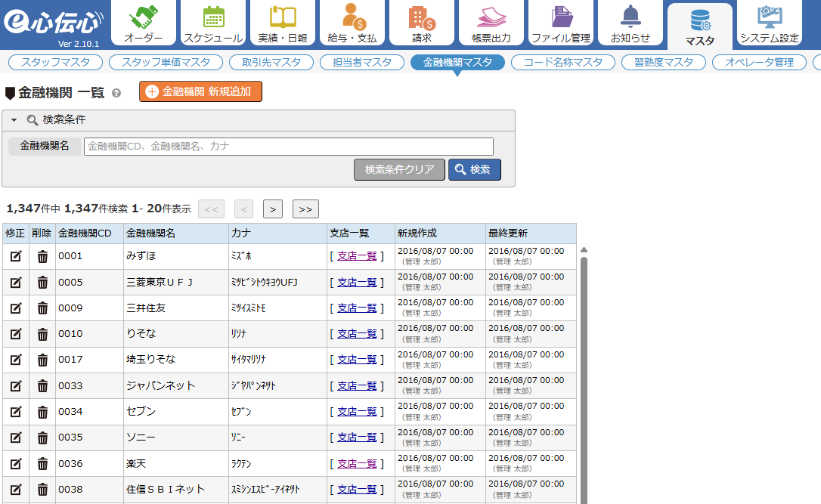Open 支店一覧 link for みずほ
821x504 pixels.
tap(357, 256)
